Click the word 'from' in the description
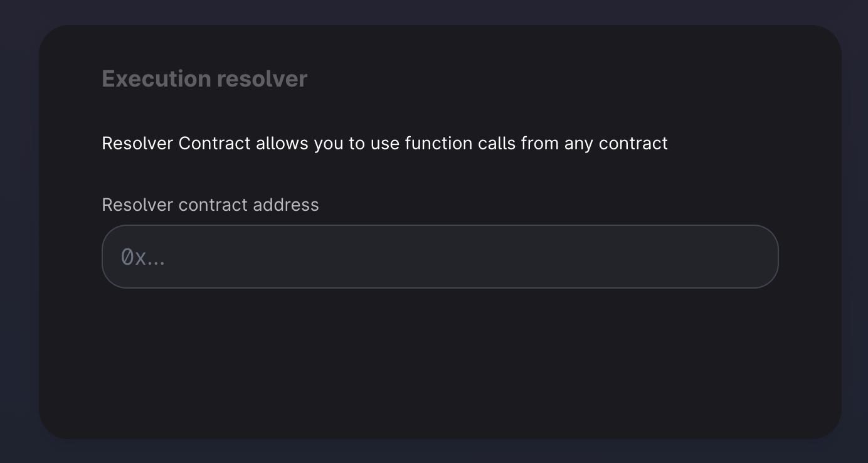Viewport: 868px width, 463px height. [539, 144]
